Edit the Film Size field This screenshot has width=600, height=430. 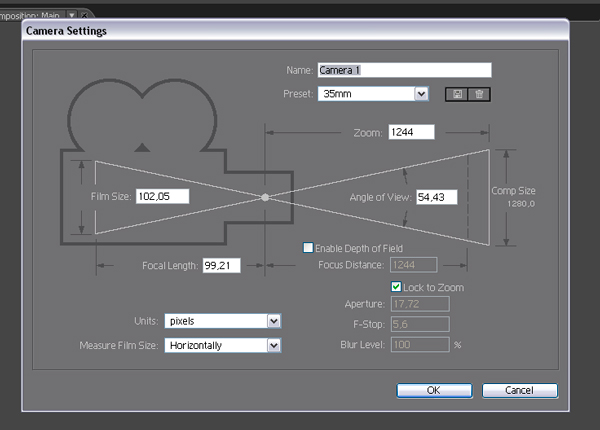point(162,197)
